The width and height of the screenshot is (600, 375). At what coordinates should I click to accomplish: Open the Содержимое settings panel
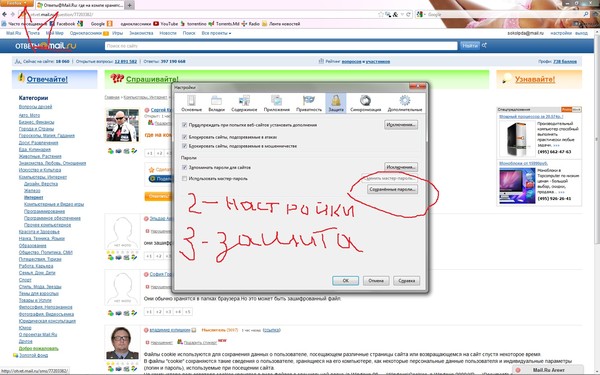pyautogui.click(x=244, y=103)
